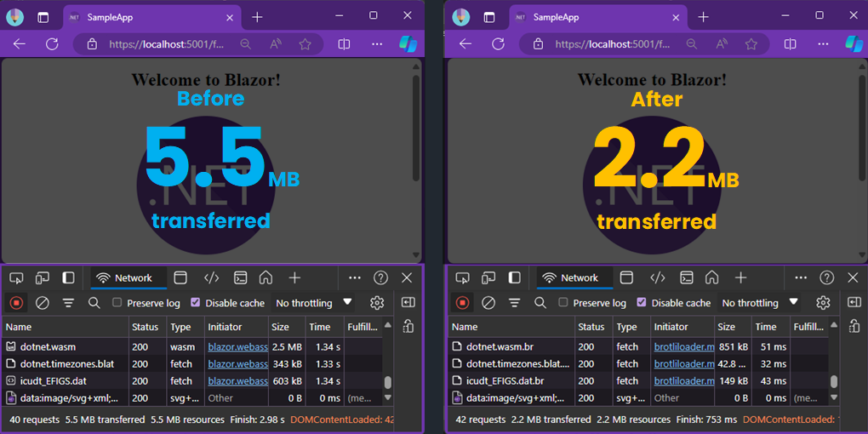
Task: Sort by Size column header in left DevTools
Action: (287, 327)
